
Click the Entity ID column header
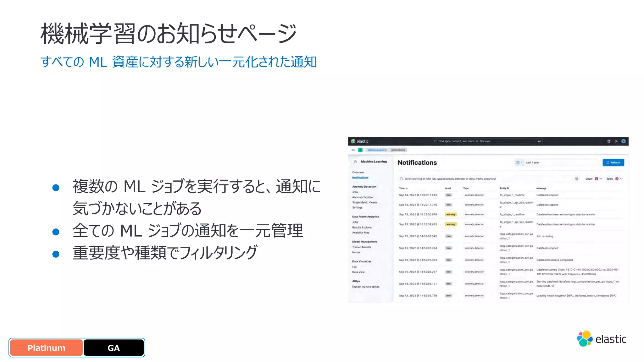click(x=504, y=188)
